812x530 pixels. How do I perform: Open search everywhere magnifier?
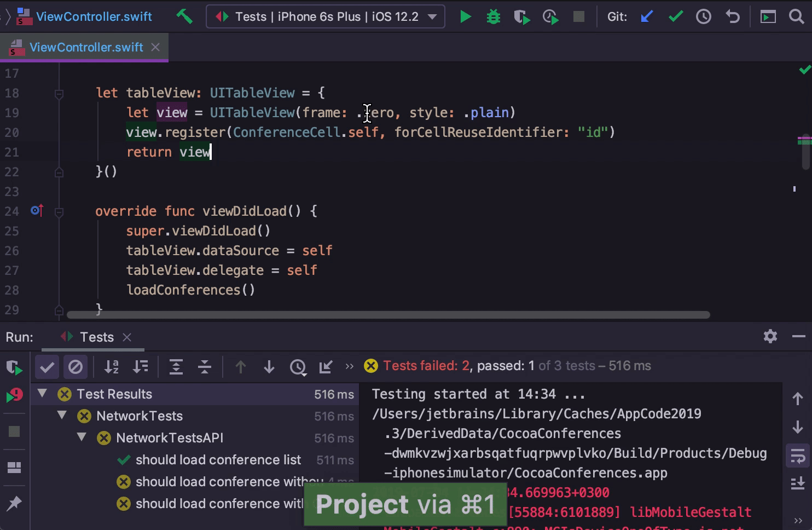coord(797,17)
